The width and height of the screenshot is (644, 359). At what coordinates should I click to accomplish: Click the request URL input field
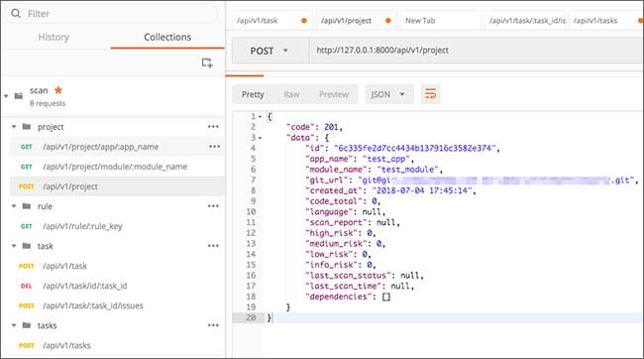point(476,51)
